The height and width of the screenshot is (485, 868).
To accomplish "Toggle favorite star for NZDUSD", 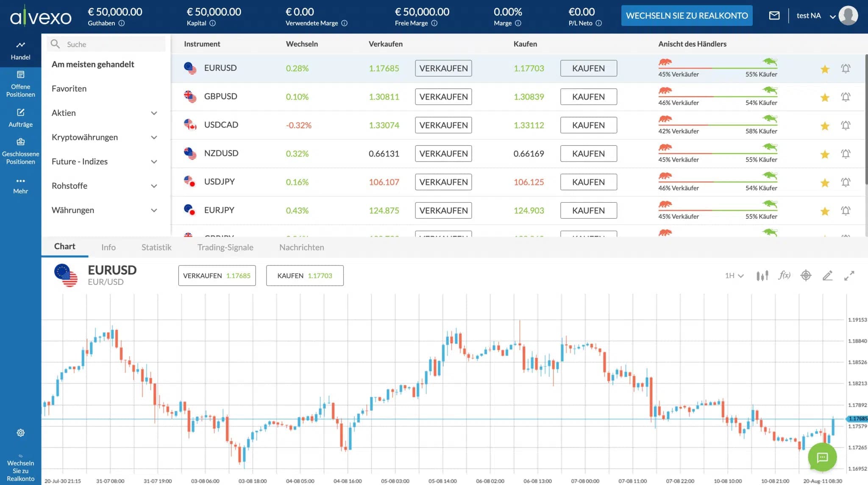I will point(825,154).
